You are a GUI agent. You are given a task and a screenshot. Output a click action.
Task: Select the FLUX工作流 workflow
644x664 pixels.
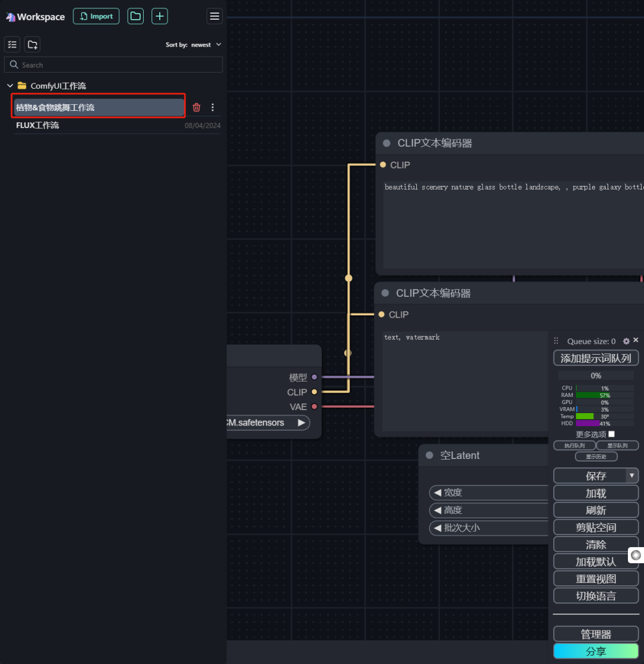(x=38, y=125)
